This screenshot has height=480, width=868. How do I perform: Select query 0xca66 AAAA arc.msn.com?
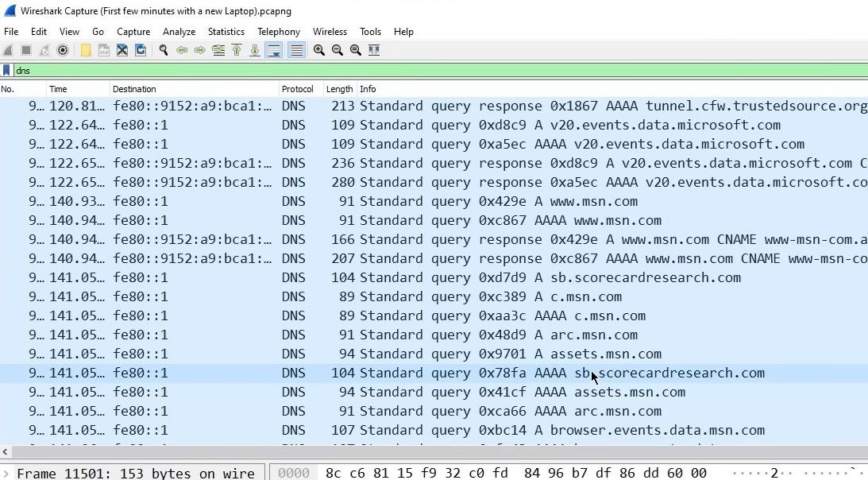tap(434, 411)
